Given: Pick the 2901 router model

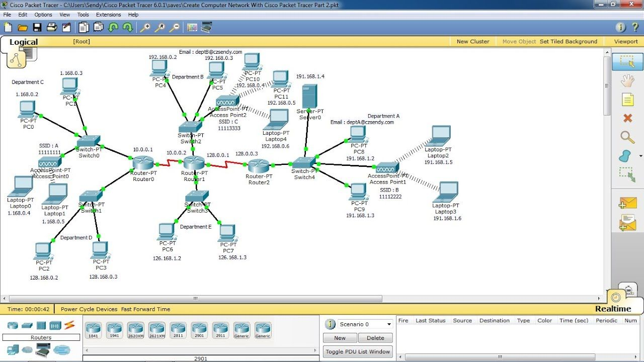Looking at the screenshot, I should tap(200, 330).
